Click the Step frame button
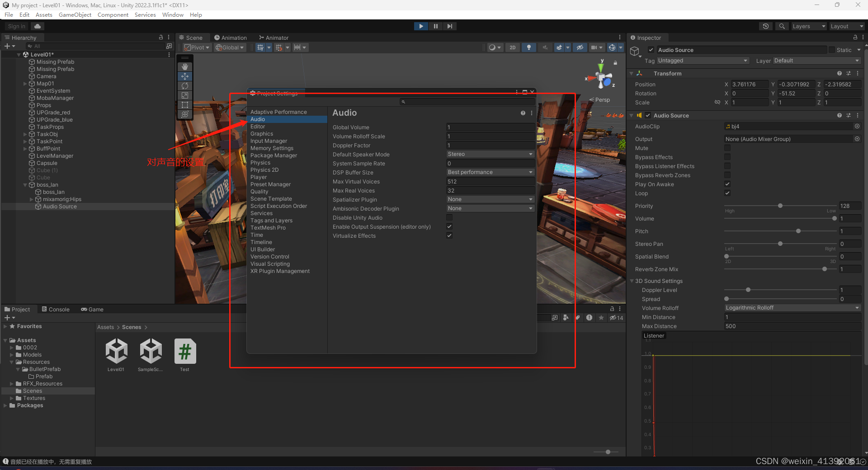The height and width of the screenshot is (470, 868). click(449, 26)
